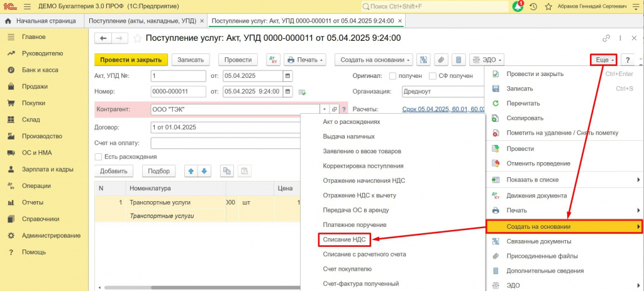
Task: Toggle Оригинал получен checkbox
Action: [x=392, y=76]
